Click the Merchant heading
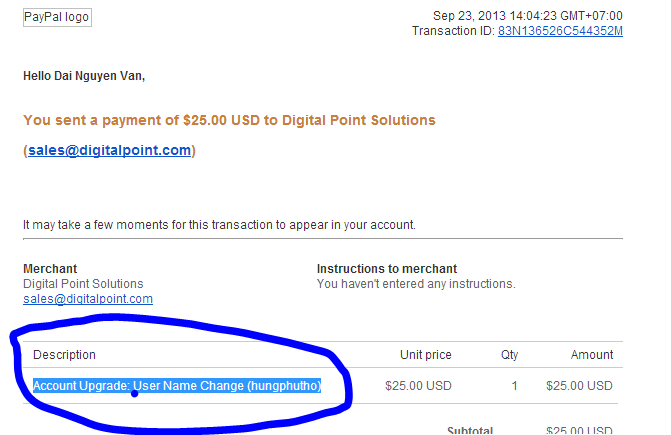 [50, 269]
